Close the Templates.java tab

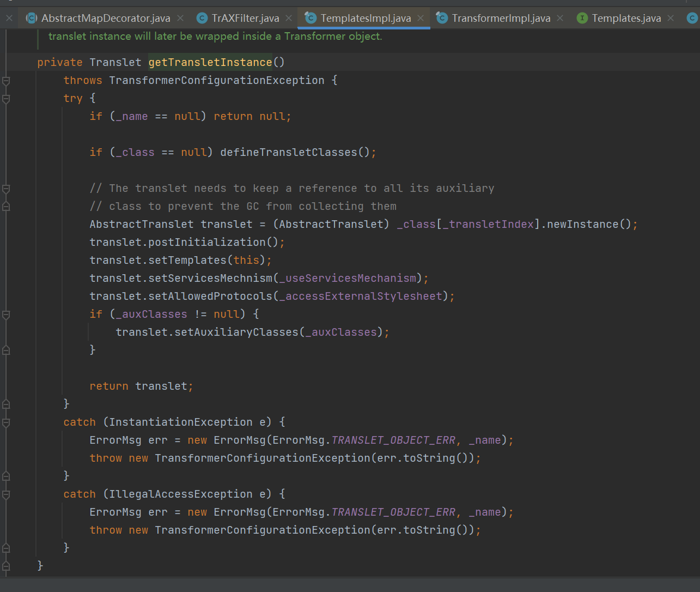tap(671, 18)
